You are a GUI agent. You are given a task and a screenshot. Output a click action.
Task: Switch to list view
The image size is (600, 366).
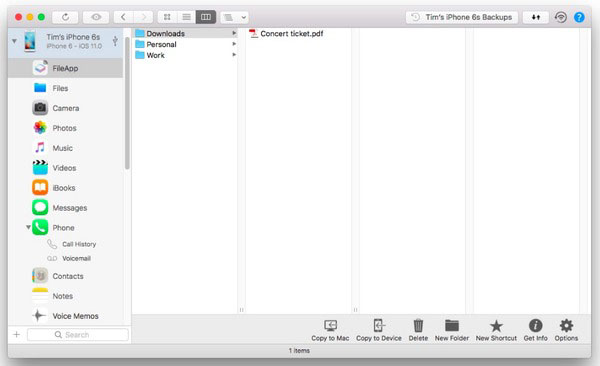click(186, 17)
